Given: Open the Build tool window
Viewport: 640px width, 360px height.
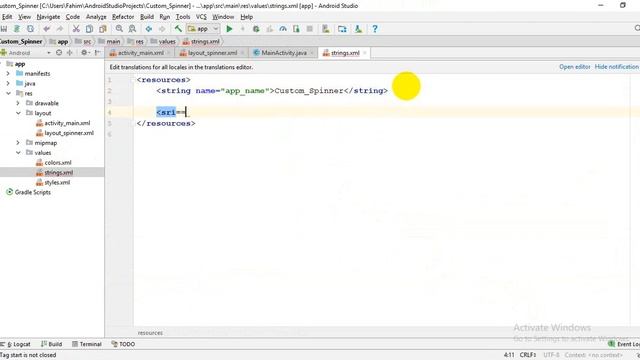Looking at the screenshot, I should (52, 344).
